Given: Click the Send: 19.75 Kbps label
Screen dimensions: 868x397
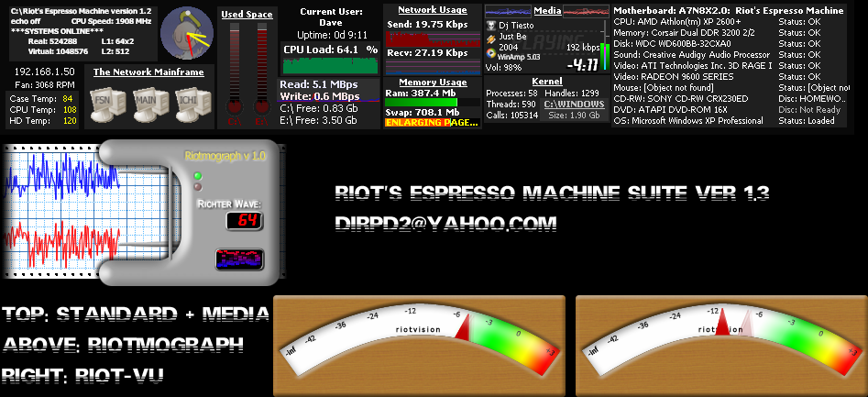Looking at the screenshot, I should click(x=427, y=25).
